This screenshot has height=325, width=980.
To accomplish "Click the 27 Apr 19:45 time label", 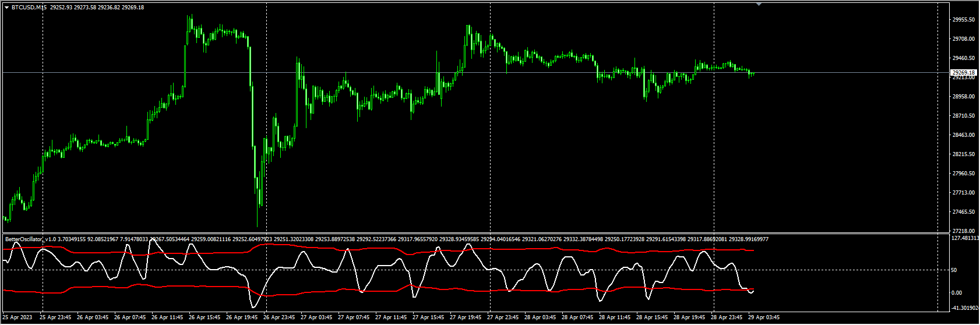I will pyautogui.click(x=466, y=317).
